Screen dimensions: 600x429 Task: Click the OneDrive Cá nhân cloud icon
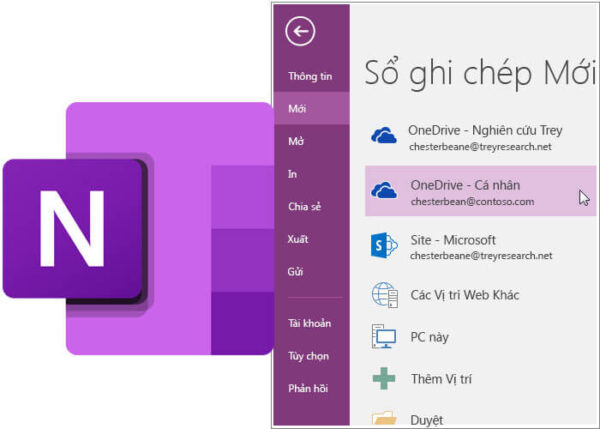coord(384,190)
